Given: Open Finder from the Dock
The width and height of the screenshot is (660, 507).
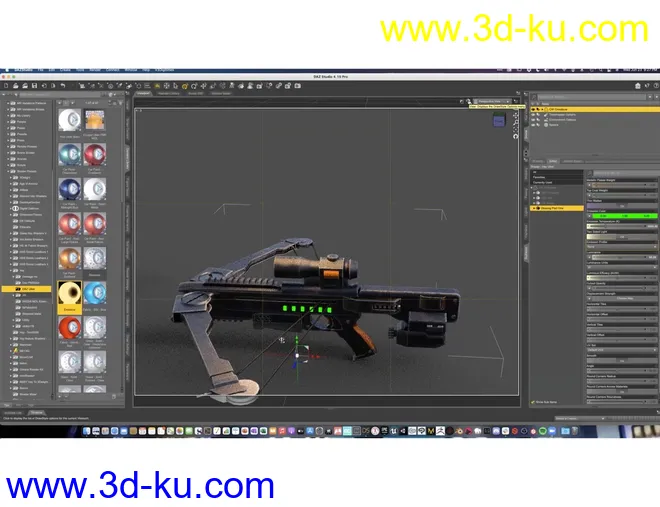Looking at the screenshot, I should pyautogui.click(x=86, y=431).
